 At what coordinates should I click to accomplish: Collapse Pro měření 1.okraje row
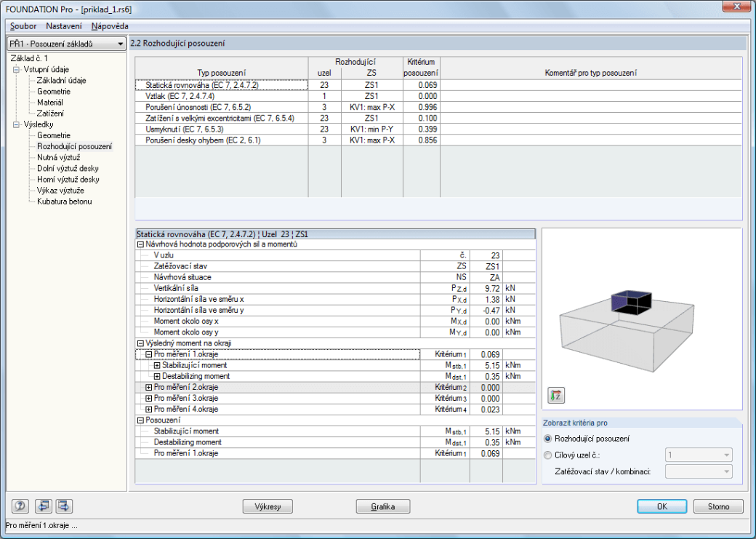click(149, 355)
